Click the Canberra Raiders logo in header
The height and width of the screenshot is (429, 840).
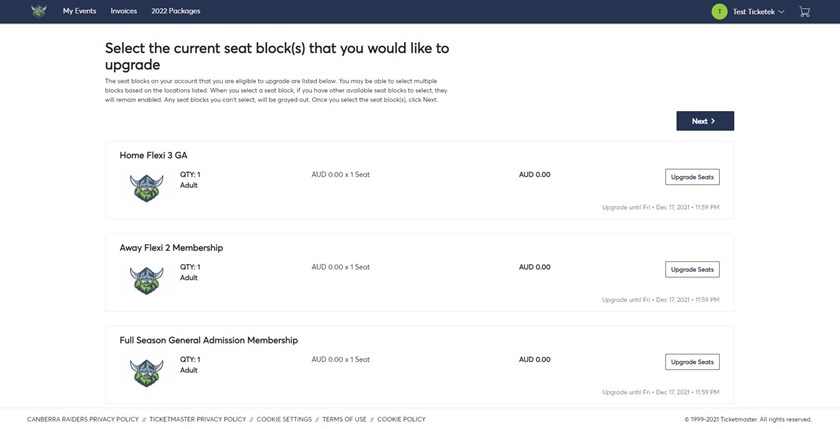39,11
